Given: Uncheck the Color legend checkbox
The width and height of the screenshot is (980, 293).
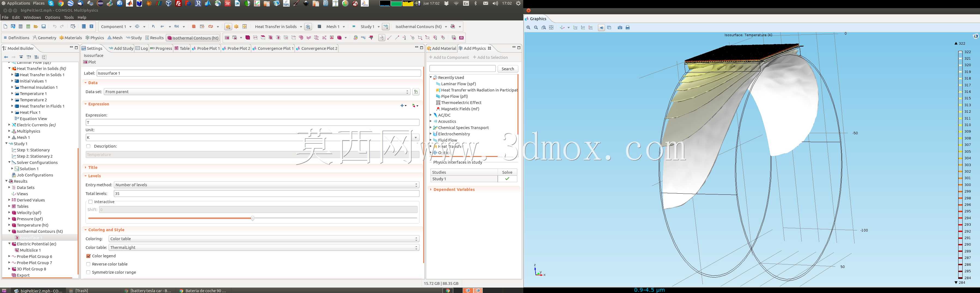Looking at the screenshot, I should (88, 256).
